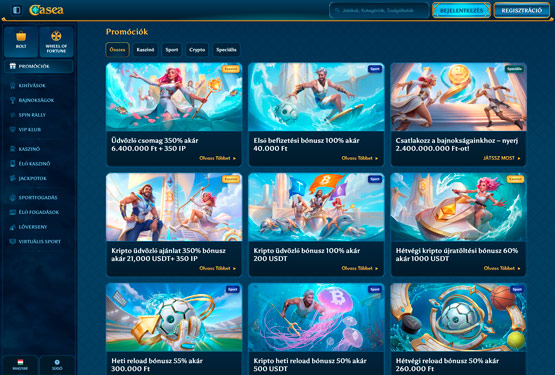Select the Összes filter tab
555x375 pixels.
pyautogui.click(x=118, y=50)
